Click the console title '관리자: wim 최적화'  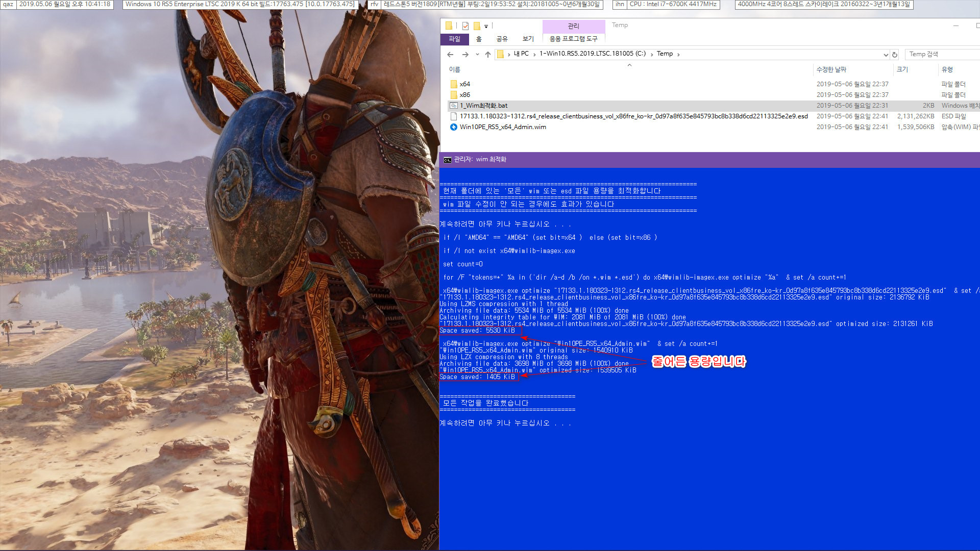click(x=480, y=160)
